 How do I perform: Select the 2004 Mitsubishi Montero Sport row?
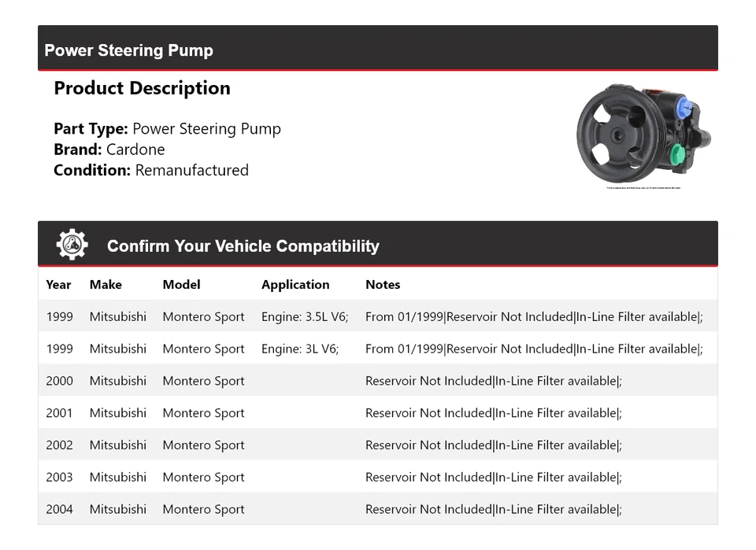tap(377, 509)
